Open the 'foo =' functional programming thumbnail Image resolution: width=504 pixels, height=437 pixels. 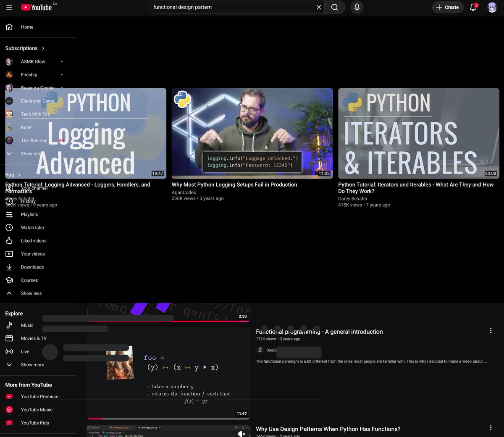[168, 373]
